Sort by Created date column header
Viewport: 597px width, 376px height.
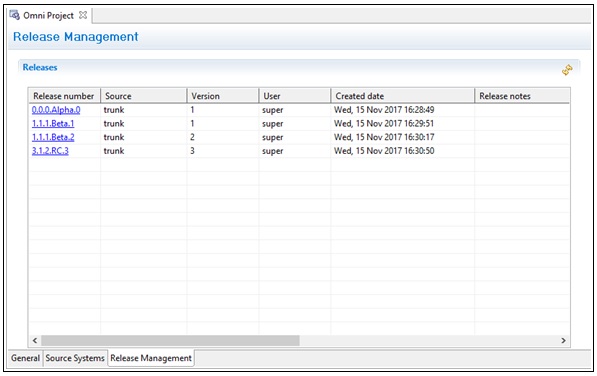(x=402, y=96)
